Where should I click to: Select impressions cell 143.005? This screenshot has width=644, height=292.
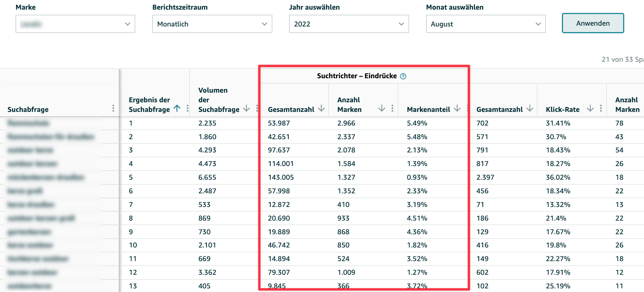[281, 177]
